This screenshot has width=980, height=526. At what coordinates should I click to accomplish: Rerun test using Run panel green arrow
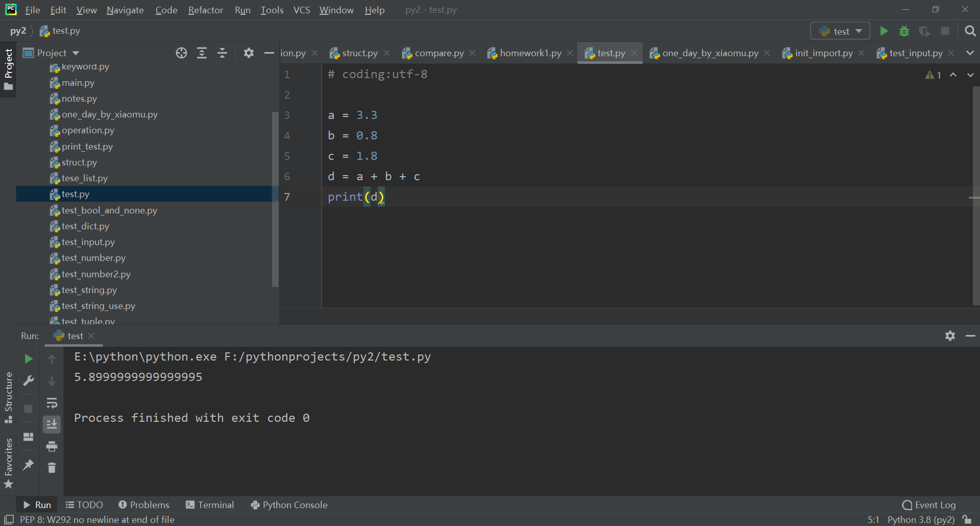pos(29,359)
